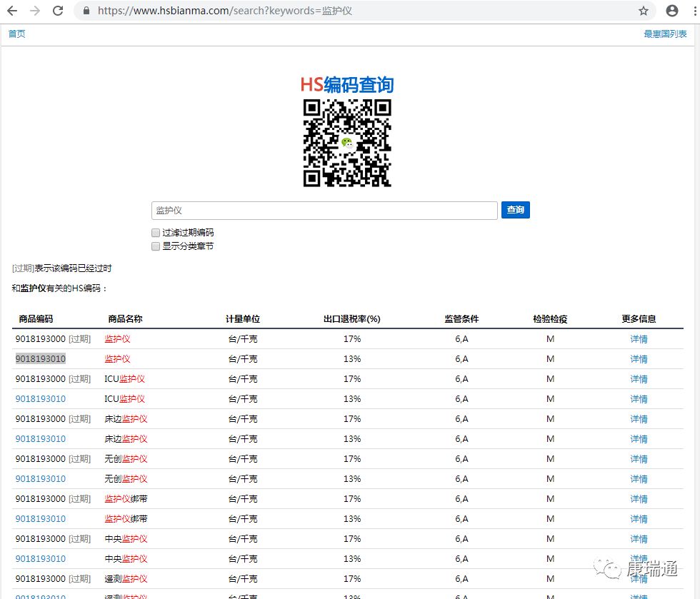Go back with the browser back arrow
This screenshot has height=599, width=700.
click(x=12, y=11)
